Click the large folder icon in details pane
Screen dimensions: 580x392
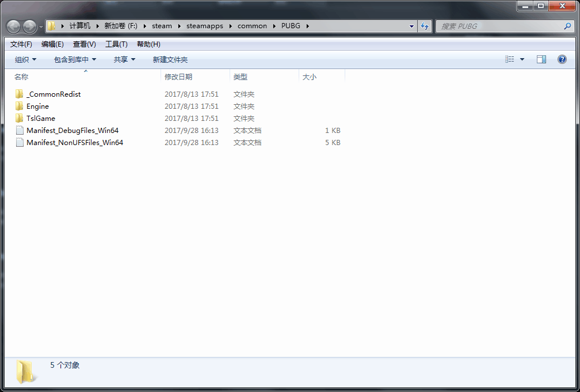pyautogui.click(x=26, y=372)
